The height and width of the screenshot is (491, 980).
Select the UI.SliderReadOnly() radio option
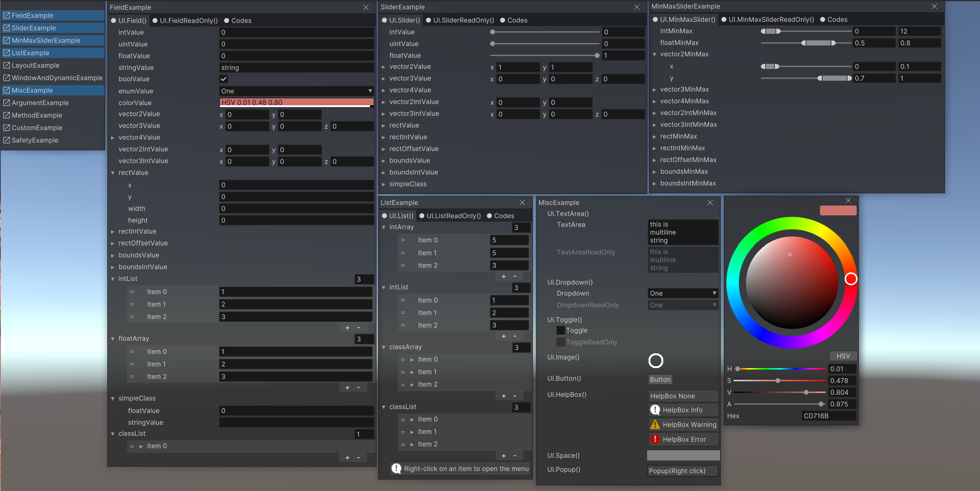[x=428, y=20]
